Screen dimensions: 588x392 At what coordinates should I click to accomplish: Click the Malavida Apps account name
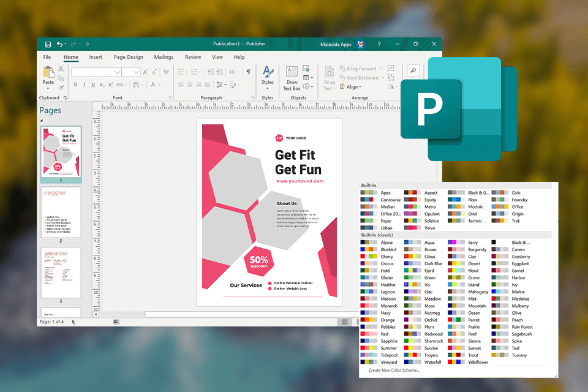point(336,44)
